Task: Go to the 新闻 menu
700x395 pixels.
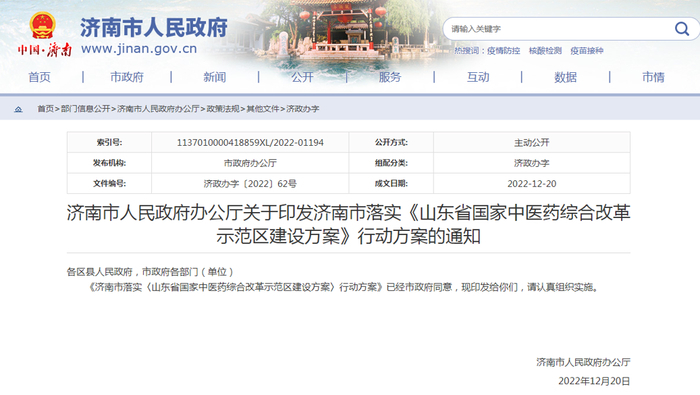Action: pyautogui.click(x=215, y=77)
